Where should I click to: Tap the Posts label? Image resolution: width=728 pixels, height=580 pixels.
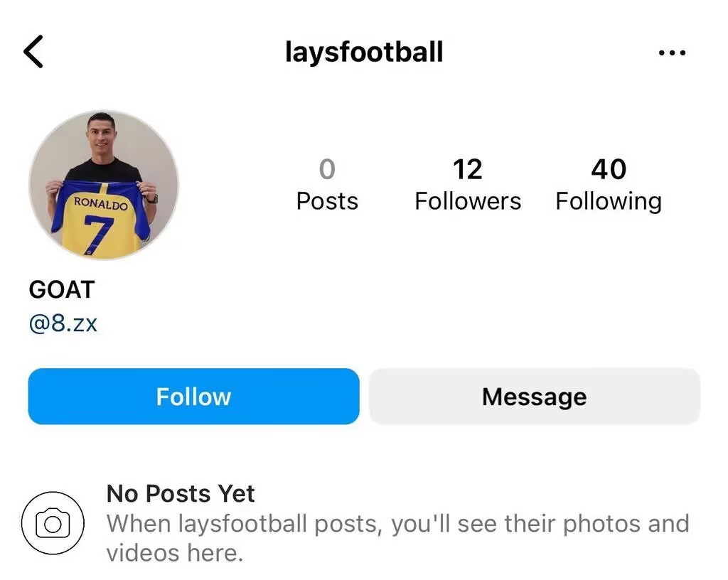(327, 201)
